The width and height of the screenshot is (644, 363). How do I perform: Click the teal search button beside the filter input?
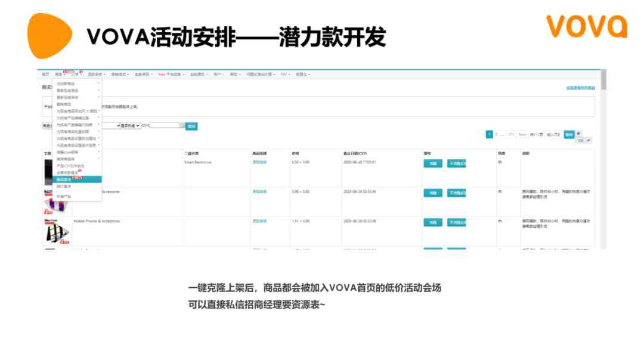191,126
